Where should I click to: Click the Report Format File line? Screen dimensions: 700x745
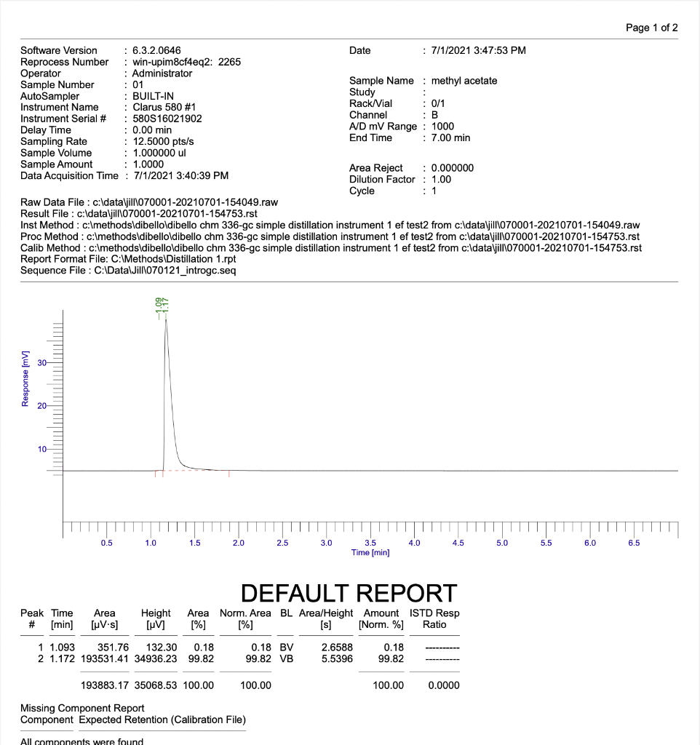pyautogui.click(x=128, y=259)
